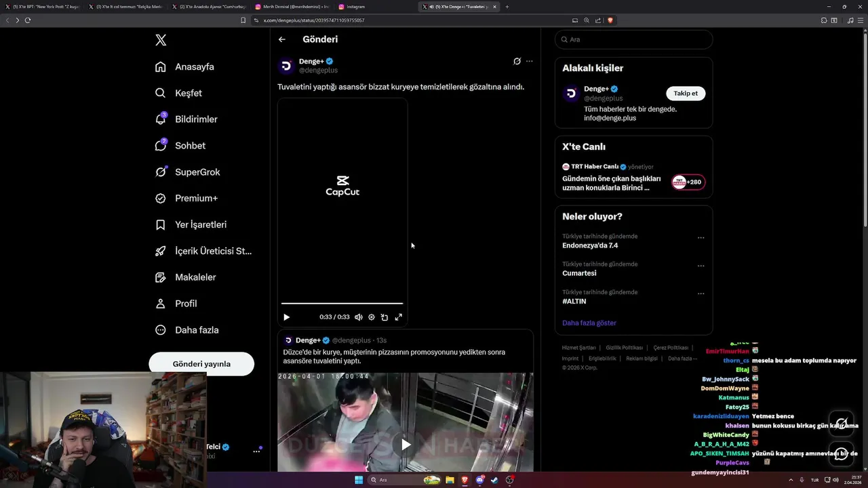The image size is (868, 488).
Task: Open Cumartesi trending topic
Action: 579,273
